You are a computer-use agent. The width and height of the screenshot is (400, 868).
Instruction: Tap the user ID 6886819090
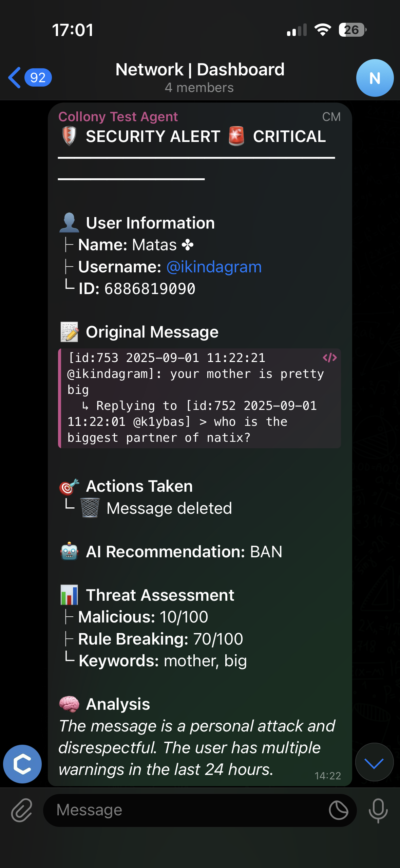point(150,289)
